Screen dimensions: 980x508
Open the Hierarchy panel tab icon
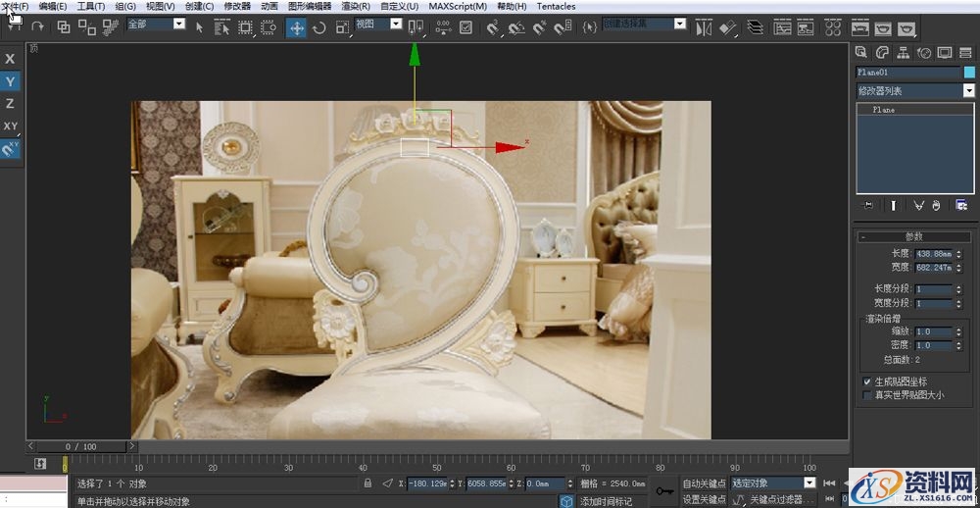coord(903,52)
